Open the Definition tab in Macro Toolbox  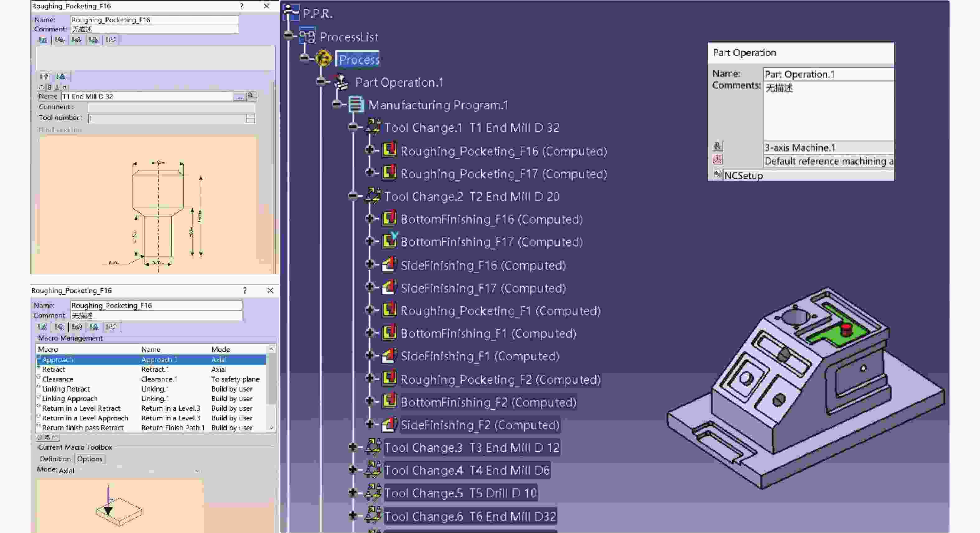[55, 459]
